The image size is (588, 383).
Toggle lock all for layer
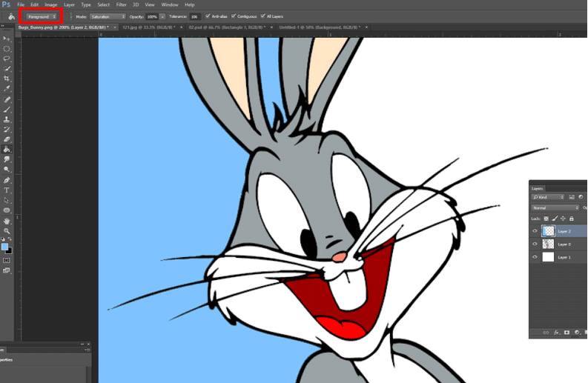click(x=572, y=219)
